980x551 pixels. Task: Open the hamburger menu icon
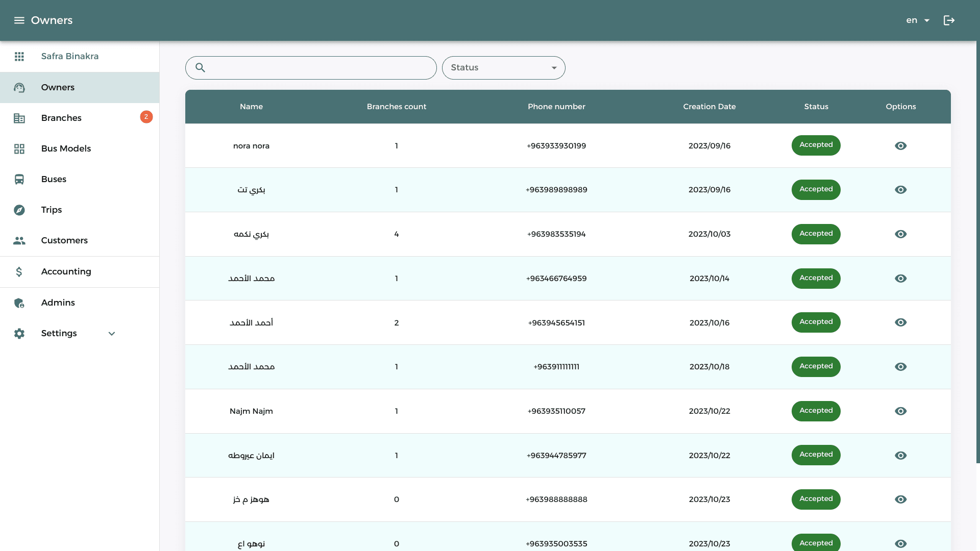click(19, 20)
